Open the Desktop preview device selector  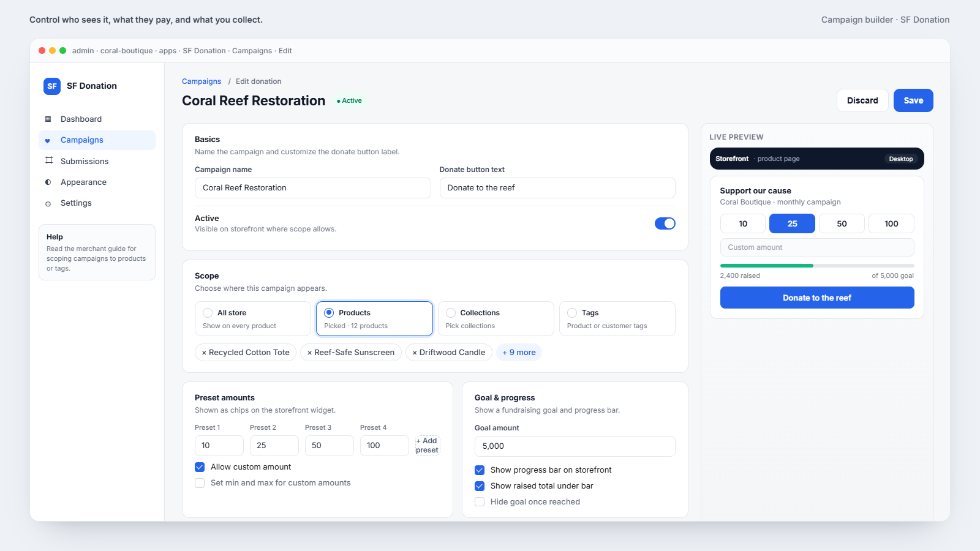point(901,159)
